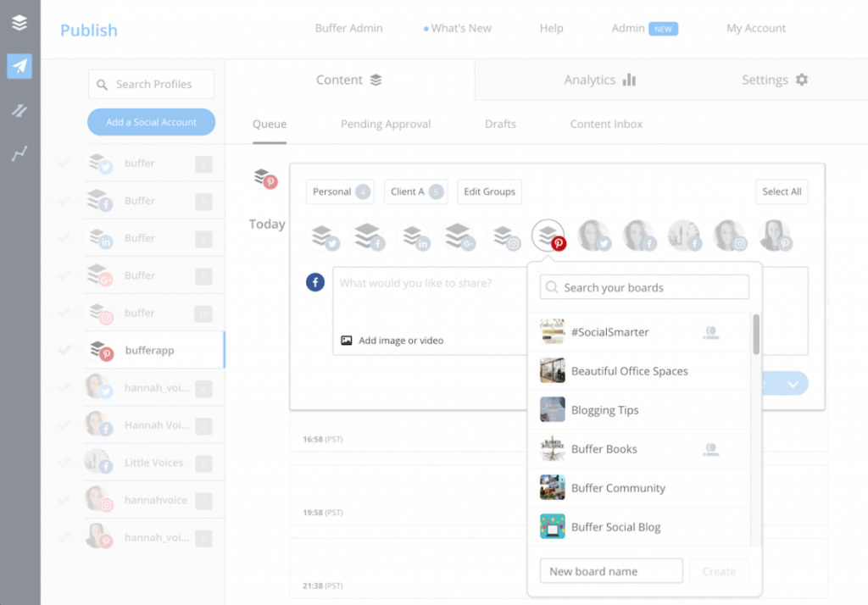Toggle checkmark for Buffer Facebook profile
This screenshot has width=868, height=605.
point(64,200)
